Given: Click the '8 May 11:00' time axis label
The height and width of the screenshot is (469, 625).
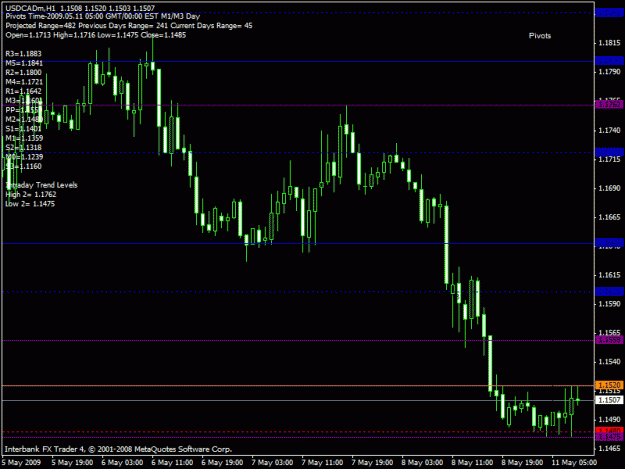Looking at the screenshot, I should point(472,462).
